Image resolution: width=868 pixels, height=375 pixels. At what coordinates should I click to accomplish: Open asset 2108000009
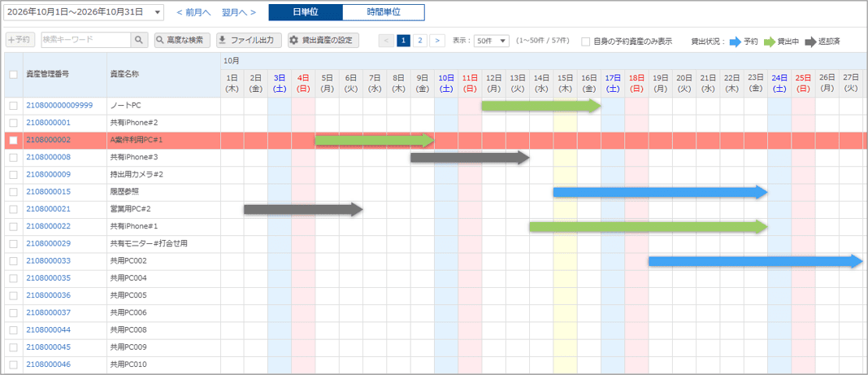(x=48, y=174)
